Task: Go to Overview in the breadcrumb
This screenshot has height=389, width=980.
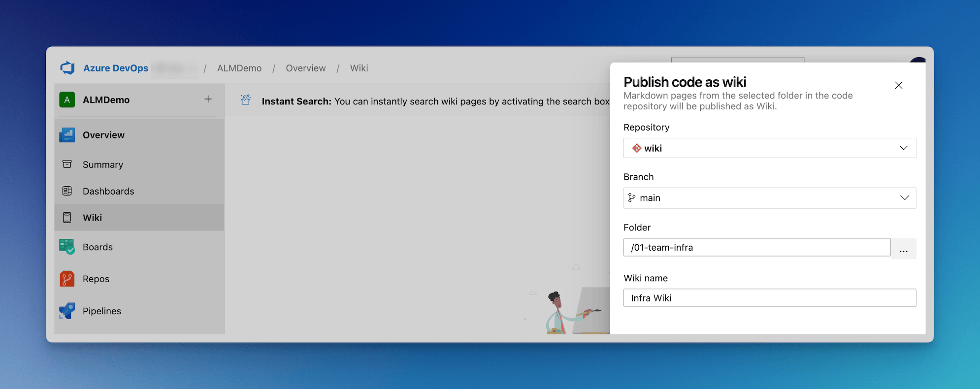Action: [306, 68]
